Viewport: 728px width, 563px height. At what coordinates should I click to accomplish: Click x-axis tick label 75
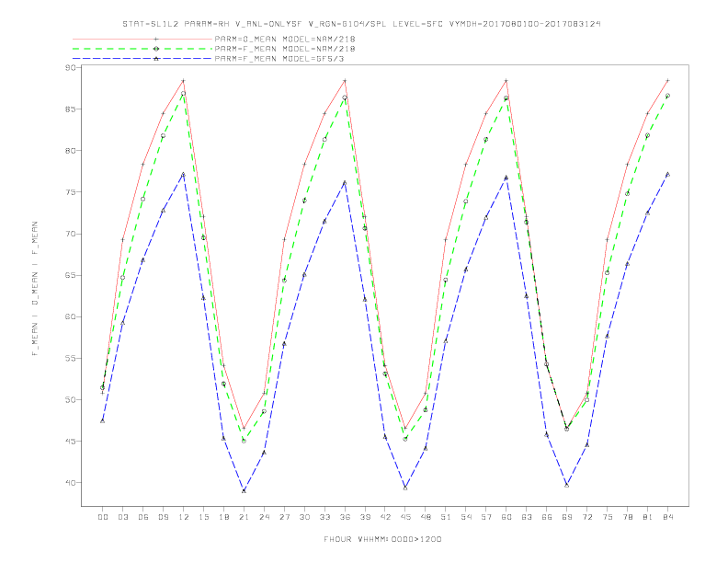click(608, 517)
